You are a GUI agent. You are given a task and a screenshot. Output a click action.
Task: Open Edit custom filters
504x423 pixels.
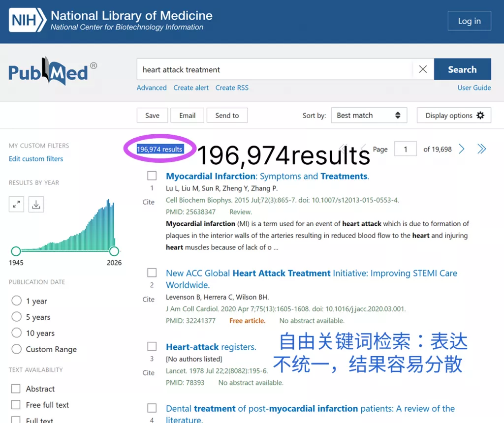pos(35,158)
